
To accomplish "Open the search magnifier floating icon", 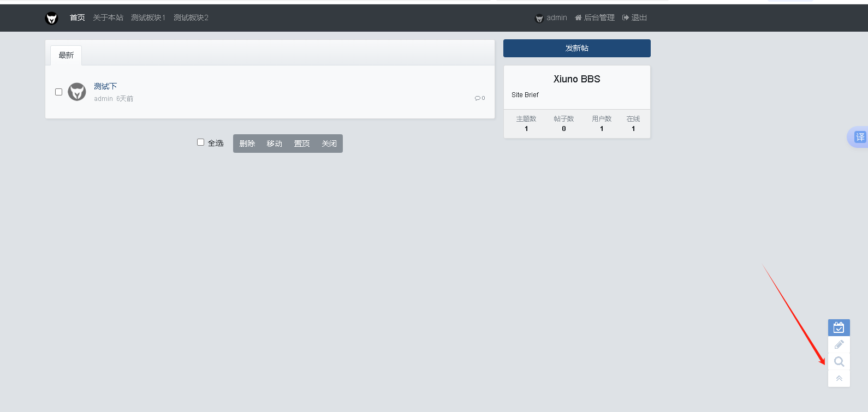I will pos(839,361).
